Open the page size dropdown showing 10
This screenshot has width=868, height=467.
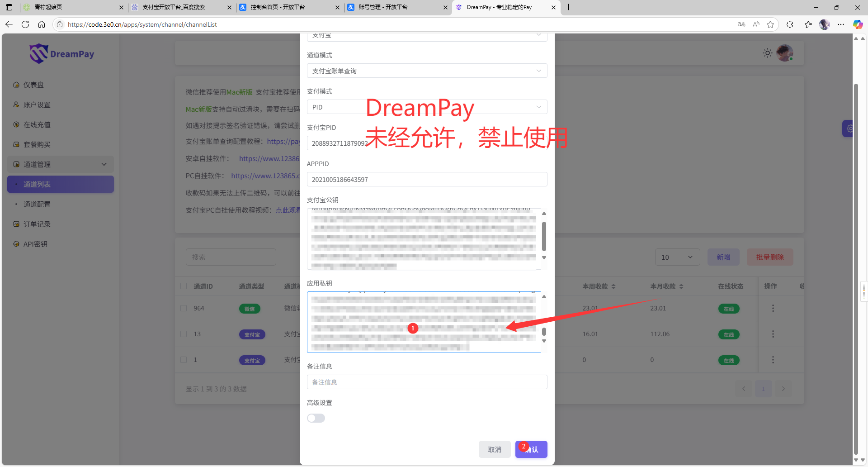(x=677, y=257)
